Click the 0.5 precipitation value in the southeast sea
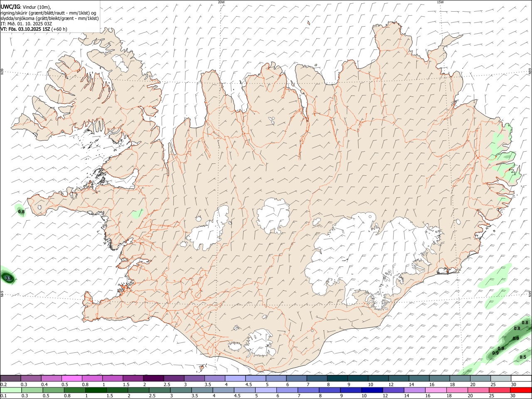 point(523,357)
